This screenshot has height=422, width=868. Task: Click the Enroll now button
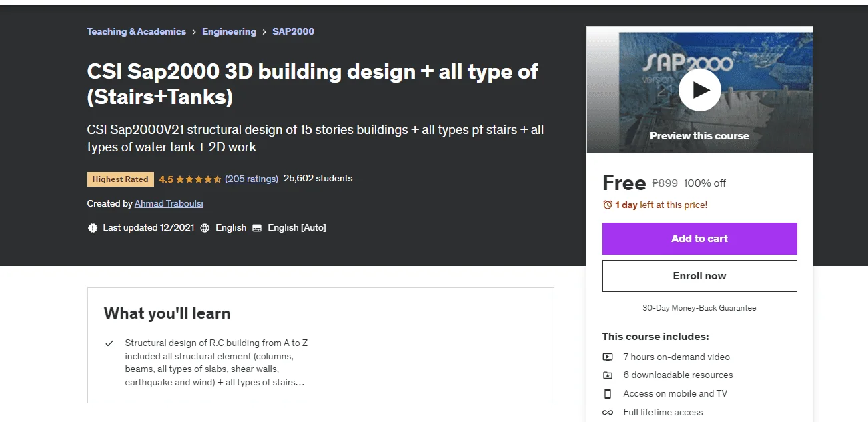[699, 276]
